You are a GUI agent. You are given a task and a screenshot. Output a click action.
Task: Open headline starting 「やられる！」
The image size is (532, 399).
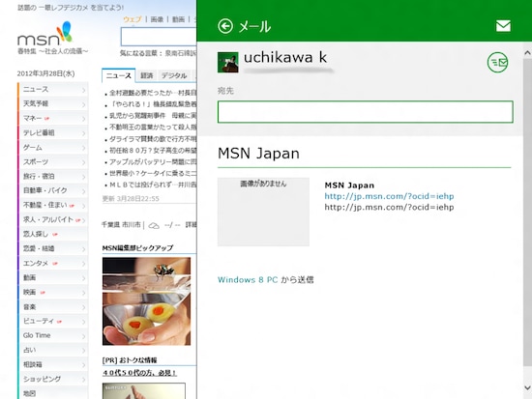coord(153,104)
